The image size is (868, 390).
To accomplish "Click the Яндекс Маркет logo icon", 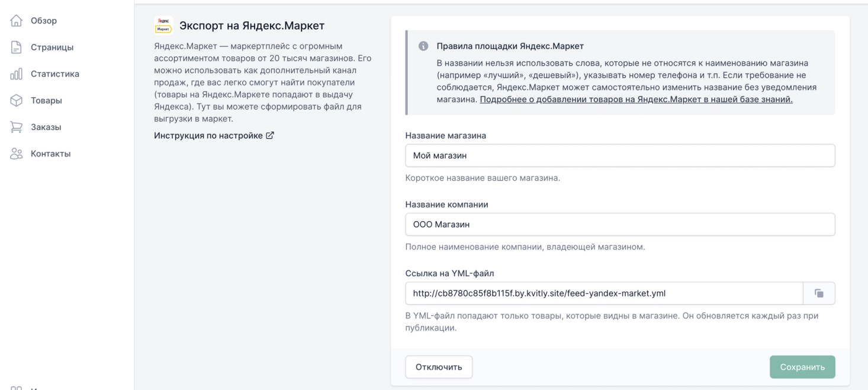I will pyautogui.click(x=163, y=25).
